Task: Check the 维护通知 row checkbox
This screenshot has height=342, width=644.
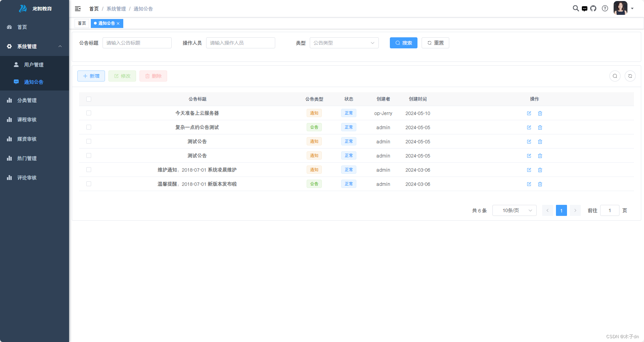Action: [89, 170]
